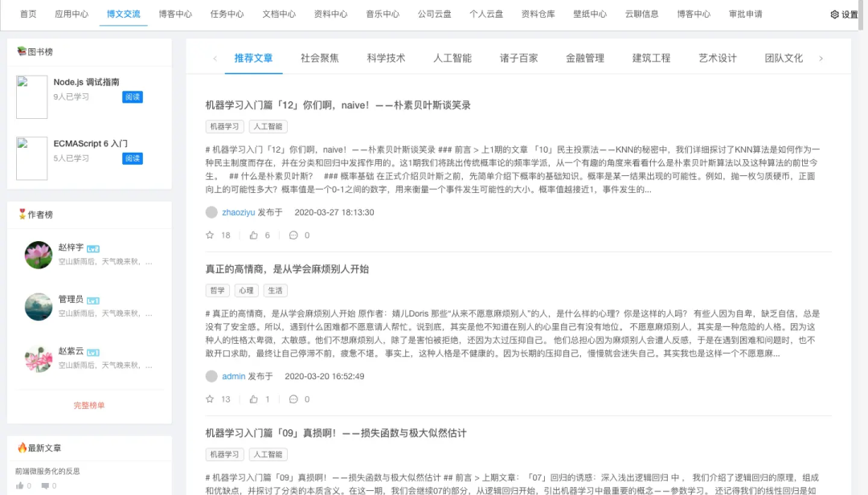Open 完整榜单 link in author ranking
Screen dimensions: 868x495
point(89,406)
